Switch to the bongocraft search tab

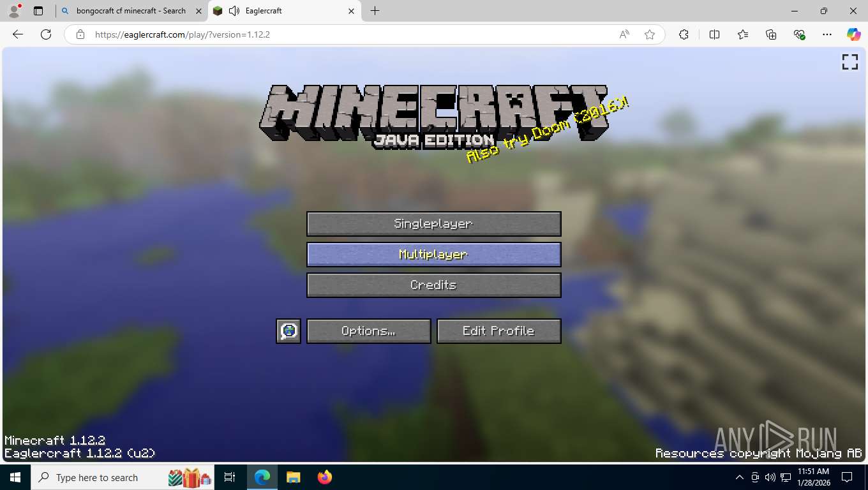[x=131, y=11]
